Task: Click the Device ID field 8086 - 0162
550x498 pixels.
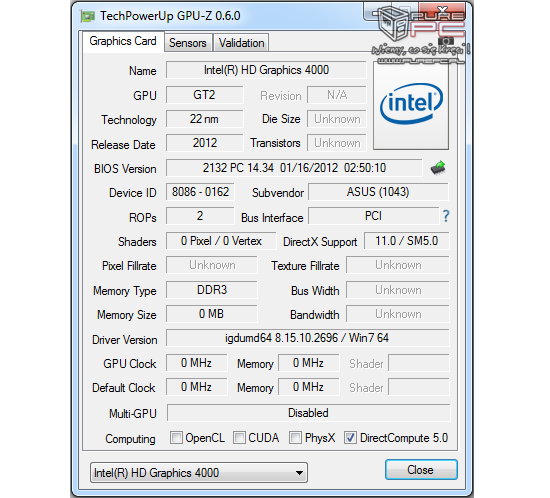Action: [200, 192]
